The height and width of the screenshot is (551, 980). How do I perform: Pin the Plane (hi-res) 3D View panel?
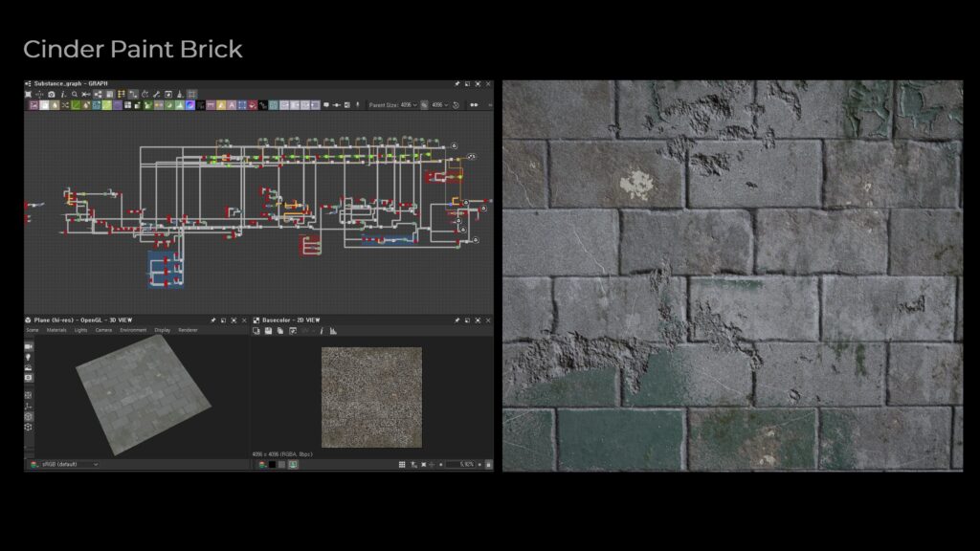coord(213,320)
